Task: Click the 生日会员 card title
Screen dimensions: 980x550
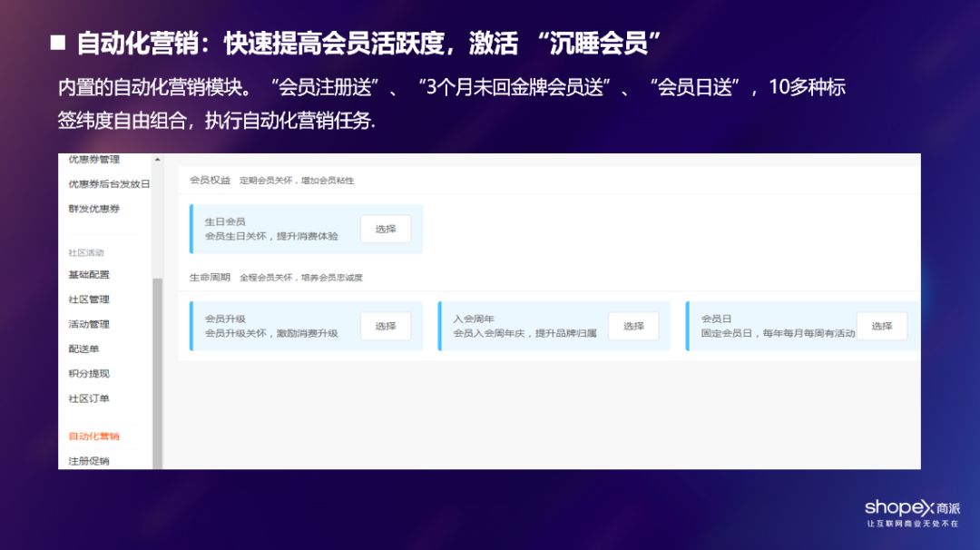Action: coord(225,221)
